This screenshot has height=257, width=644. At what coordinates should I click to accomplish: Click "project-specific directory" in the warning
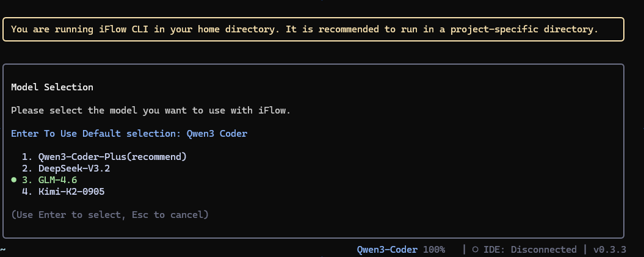tap(524, 29)
